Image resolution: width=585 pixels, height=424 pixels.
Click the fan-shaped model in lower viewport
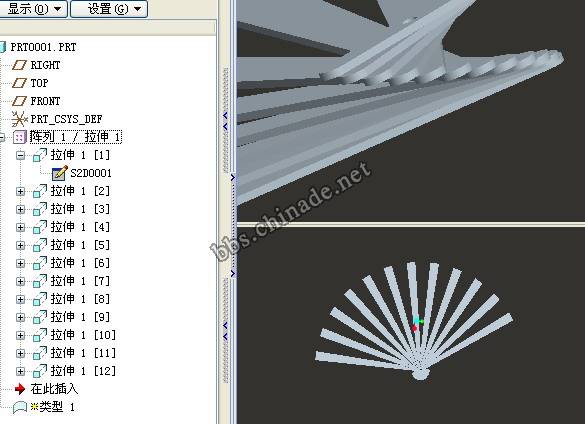pos(414,321)
